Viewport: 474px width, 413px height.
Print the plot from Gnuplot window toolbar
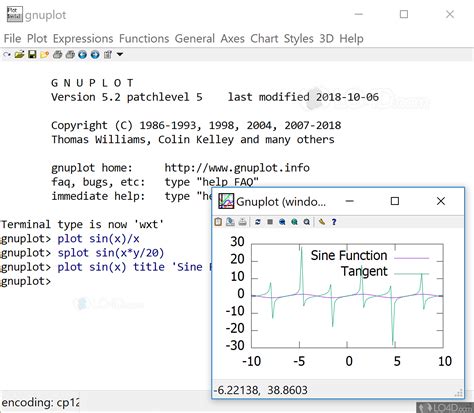pos(243,222)
